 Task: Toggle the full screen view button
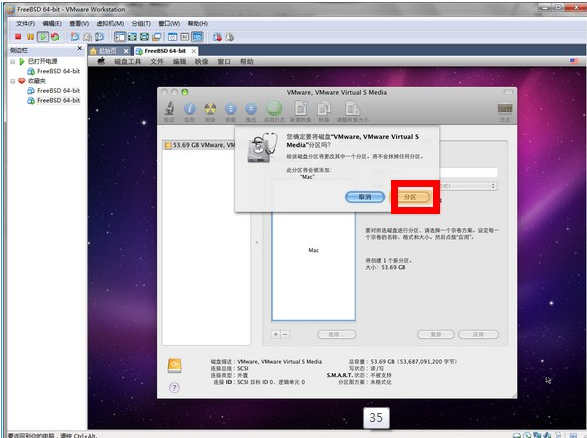132,37
